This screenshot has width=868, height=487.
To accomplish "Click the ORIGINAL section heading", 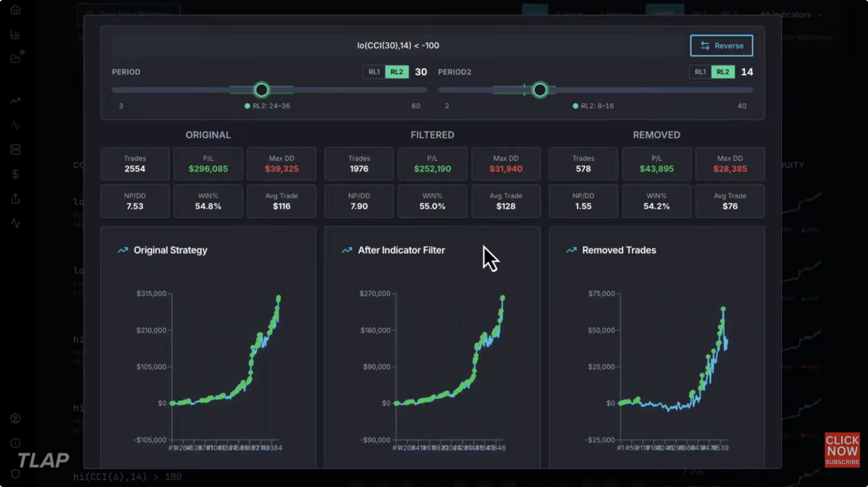I will tap(208, 135).
